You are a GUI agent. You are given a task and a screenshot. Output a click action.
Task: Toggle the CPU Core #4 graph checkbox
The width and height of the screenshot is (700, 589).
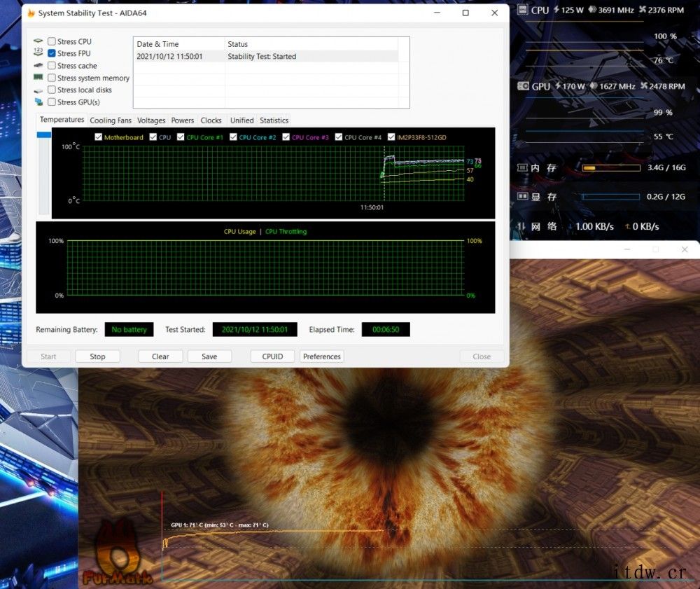pos(338,137)
